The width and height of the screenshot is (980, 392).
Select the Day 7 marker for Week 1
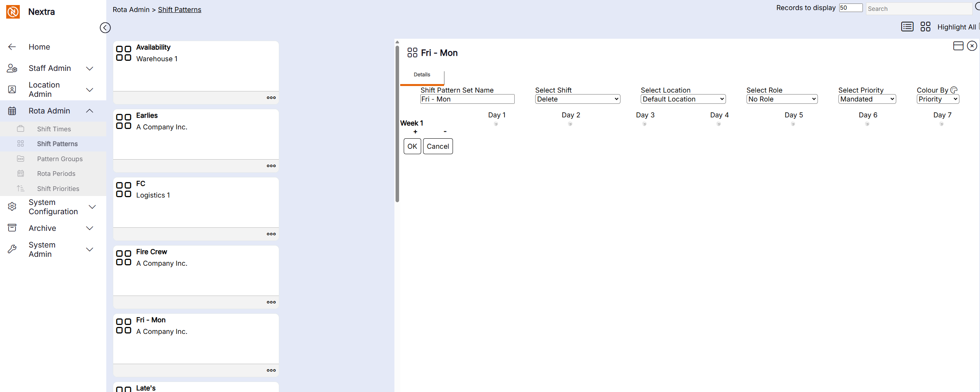[x=942, y=124]
